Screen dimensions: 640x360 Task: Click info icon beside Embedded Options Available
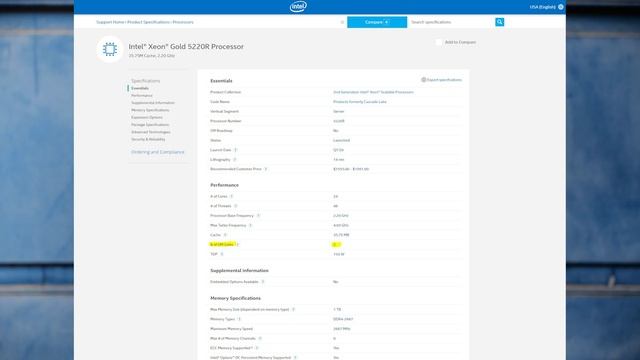click(263, 282)
